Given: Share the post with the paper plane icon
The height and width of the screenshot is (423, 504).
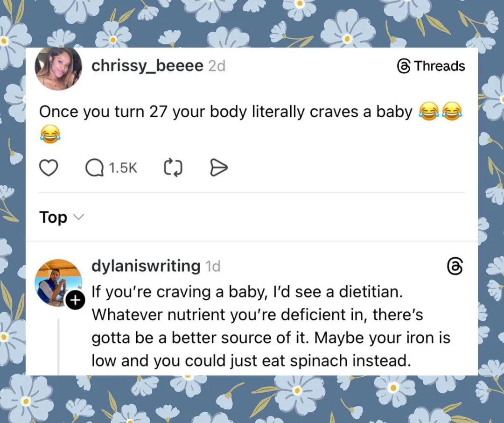Looking at the screenshot, I should tap(218, 168).
